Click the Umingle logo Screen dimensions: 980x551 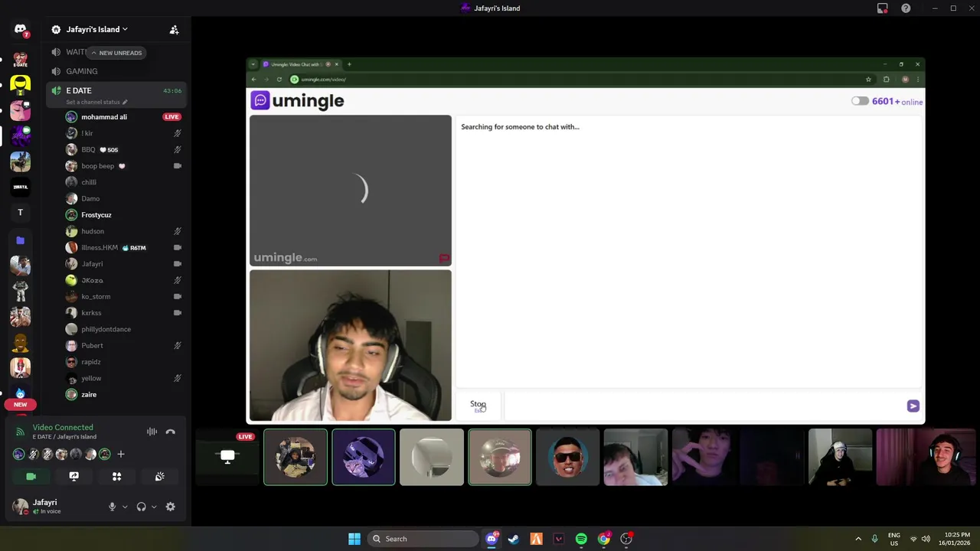(298, 101)
